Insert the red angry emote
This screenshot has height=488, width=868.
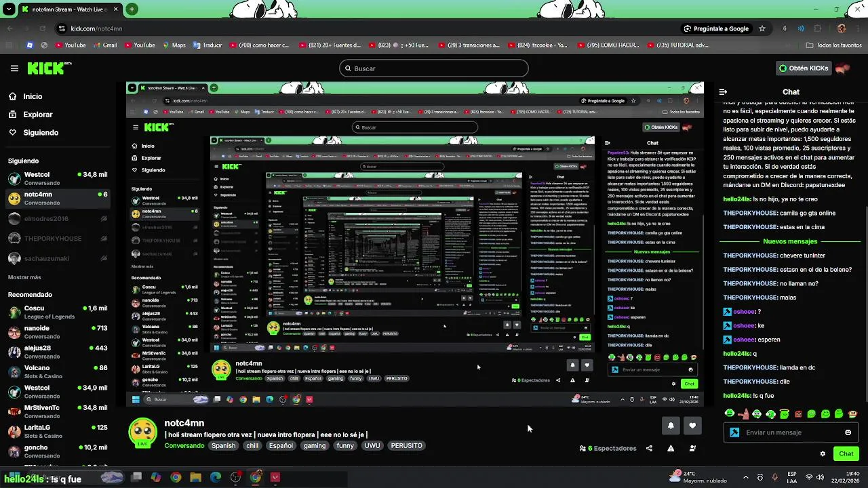798,413
